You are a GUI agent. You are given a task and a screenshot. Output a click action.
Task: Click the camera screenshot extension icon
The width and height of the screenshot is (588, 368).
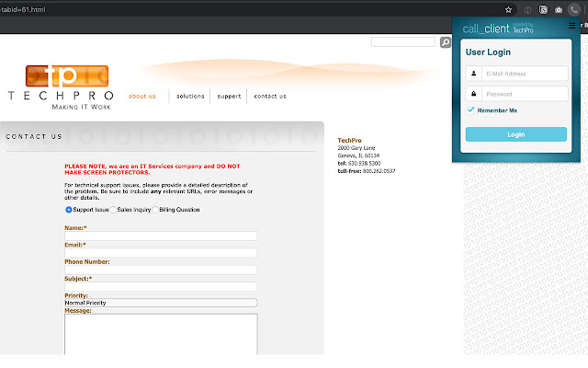pos(559,10)
